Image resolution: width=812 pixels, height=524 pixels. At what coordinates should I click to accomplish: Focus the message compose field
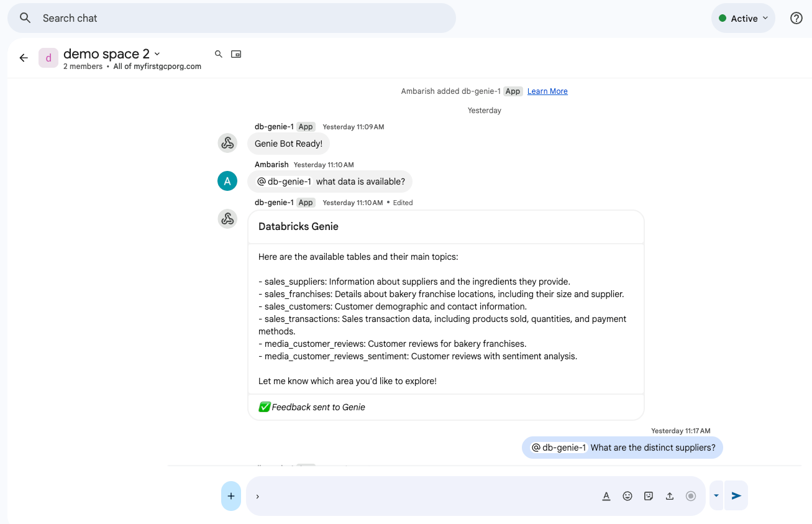pos(422,496)
